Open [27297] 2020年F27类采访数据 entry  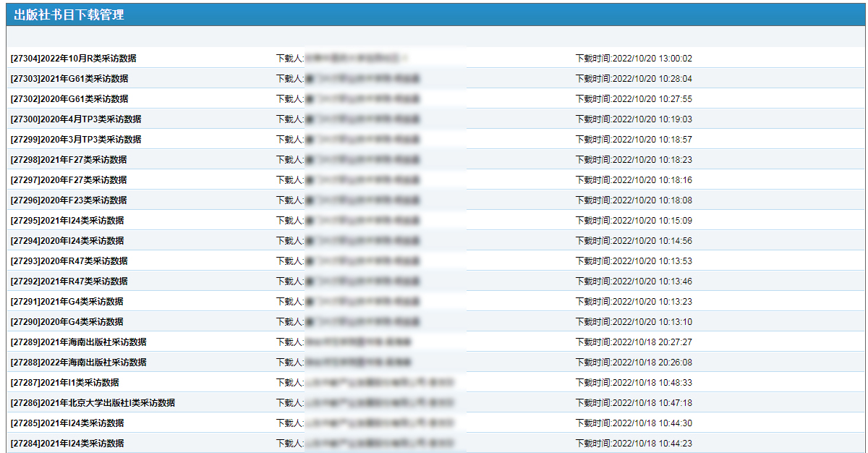click(69, 180)
